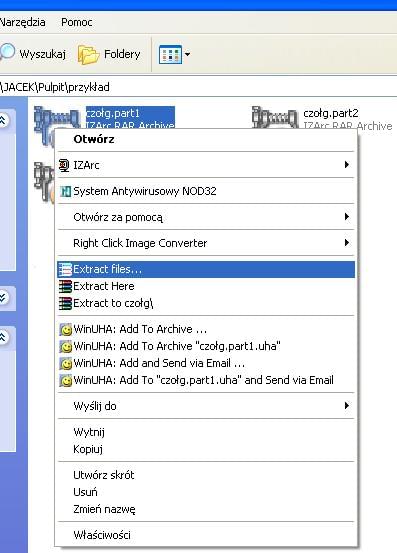Expand the Wyślij do submenu arrow
Image resolution: width=397 pixels, height=553 pixels.
[x=347, y=406]
